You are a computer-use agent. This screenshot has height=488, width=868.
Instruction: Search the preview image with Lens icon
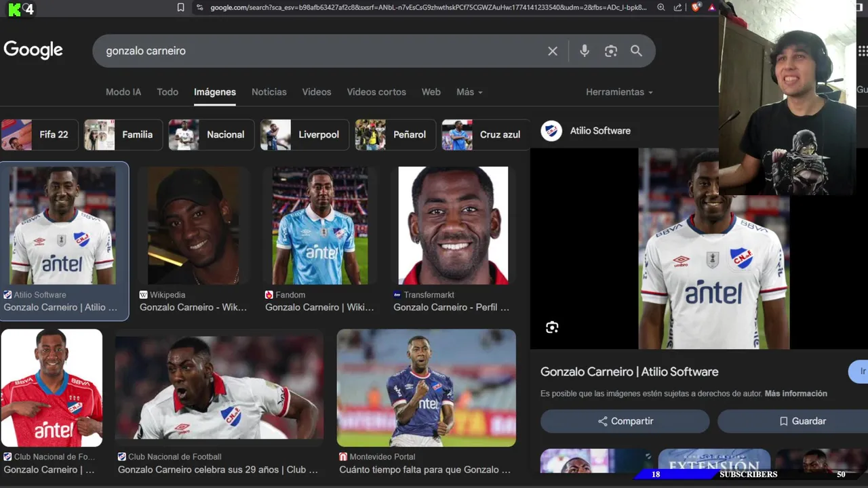(x=552, y=327)
